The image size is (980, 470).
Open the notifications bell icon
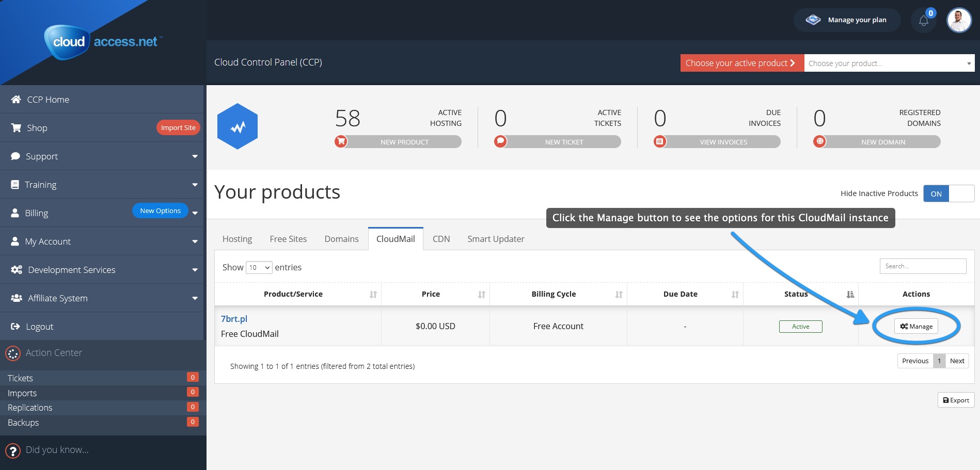pyautogui.click(x=924, y=21)
